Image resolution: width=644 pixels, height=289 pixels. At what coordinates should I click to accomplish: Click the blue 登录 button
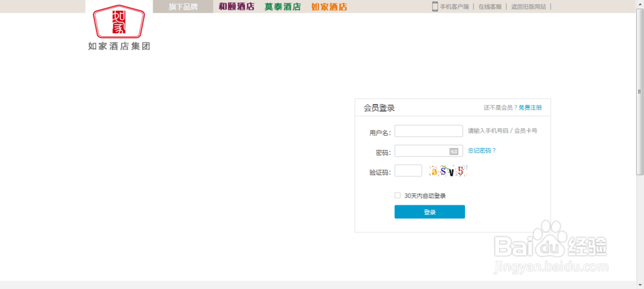click(430, 212)
